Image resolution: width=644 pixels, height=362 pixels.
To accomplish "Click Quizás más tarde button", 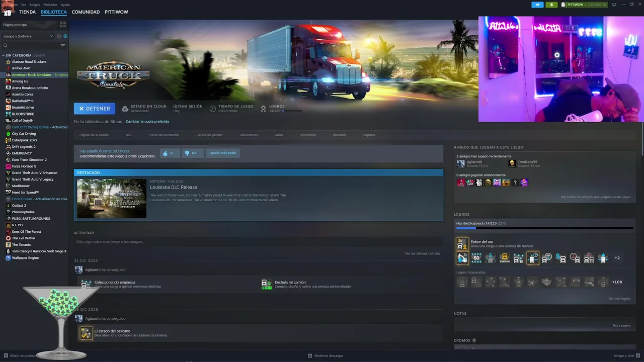I will tap(222, 153).
